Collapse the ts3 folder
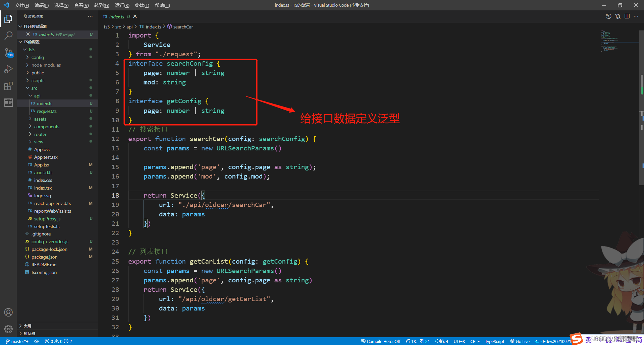Screen dimensions: 644x345 (x=57, y=50)
